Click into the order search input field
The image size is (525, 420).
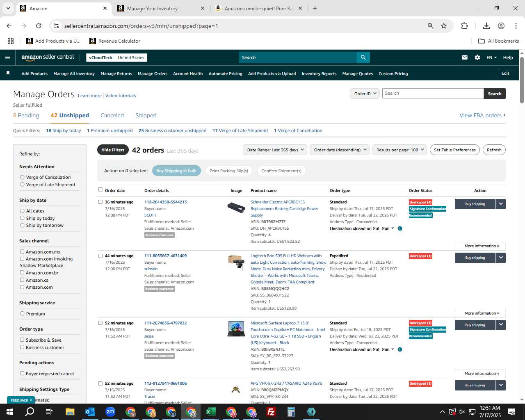coord(433,94)
